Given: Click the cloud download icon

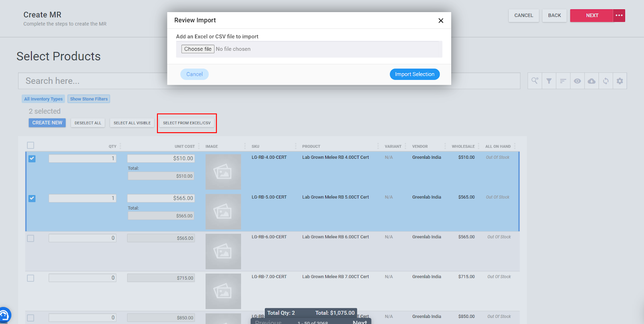Looking at the screenshot, I should pyautogui.click(x=591, y=81).
